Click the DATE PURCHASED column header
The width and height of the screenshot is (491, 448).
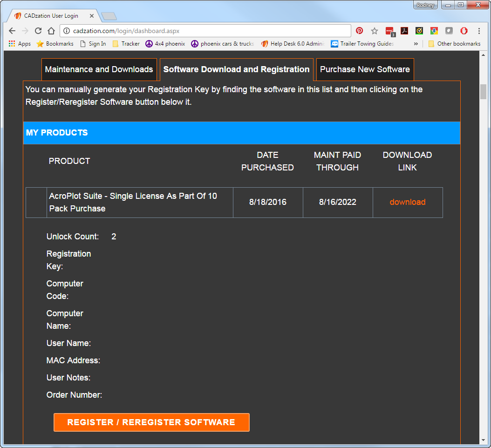267,161
